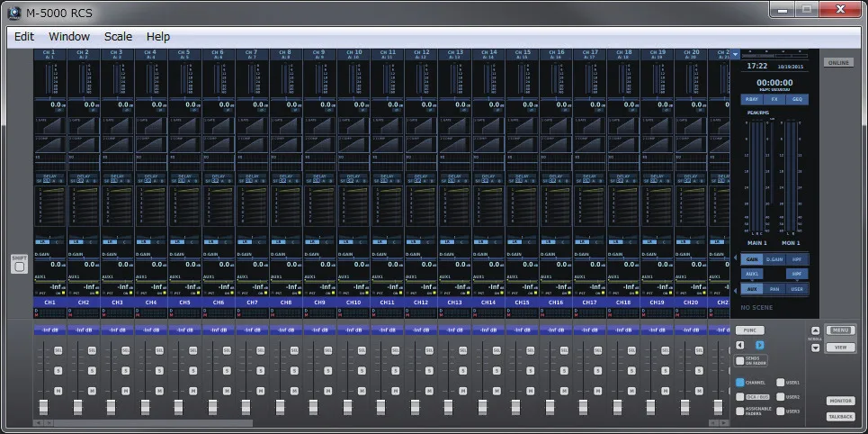The width and height of the screenshot is (868, 434).
Task: Open the Edit menu
Action: 24,37
